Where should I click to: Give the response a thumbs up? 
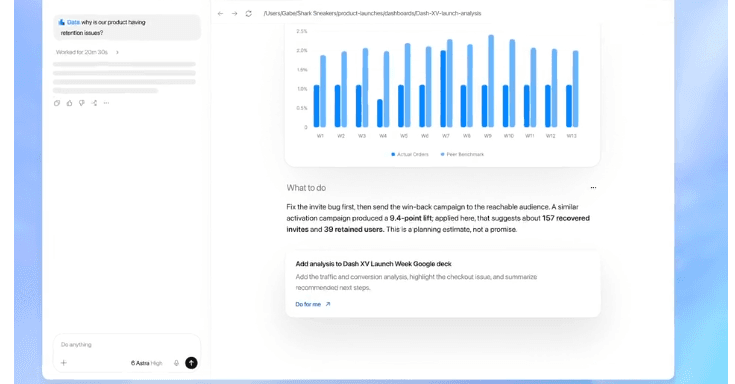[x=69, y=103]
